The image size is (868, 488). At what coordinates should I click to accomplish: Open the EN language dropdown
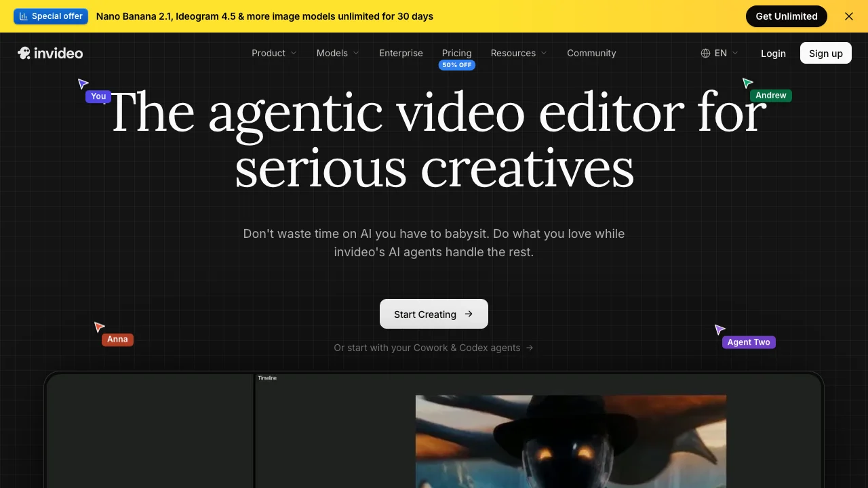(719, 53)
